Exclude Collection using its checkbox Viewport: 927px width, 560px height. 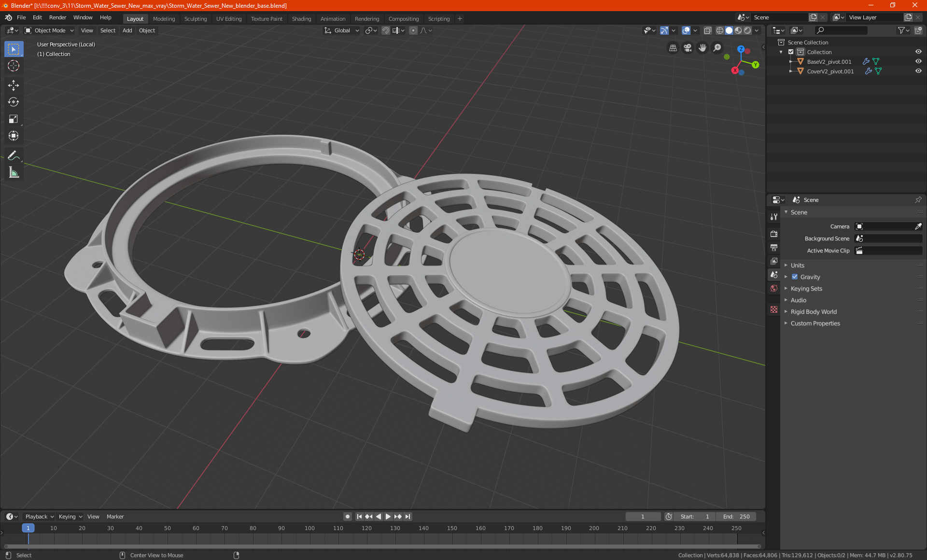(x=791, y=52)
